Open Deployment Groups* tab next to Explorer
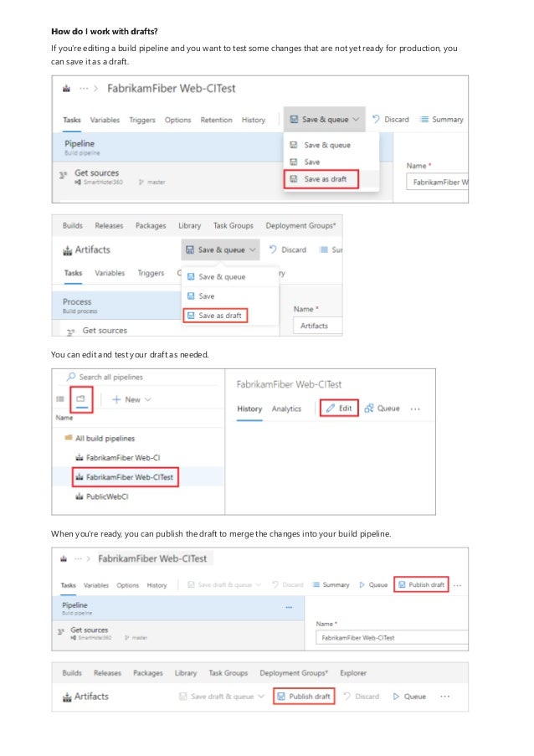 (x=294, y=673)
